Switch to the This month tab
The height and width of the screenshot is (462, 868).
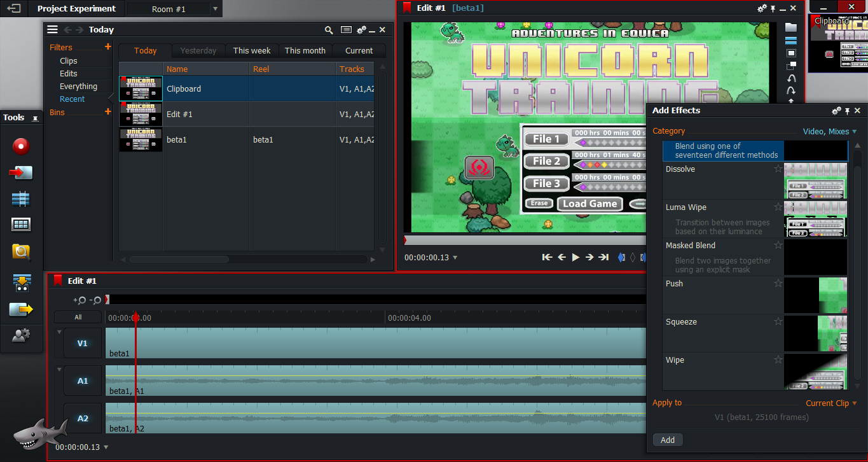[x=305, y=51]
